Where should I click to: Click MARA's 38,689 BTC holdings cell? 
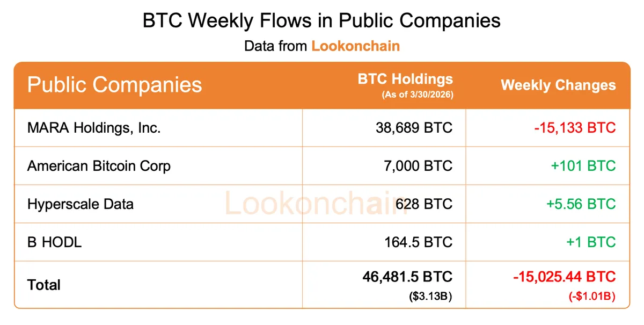point(412,128)
